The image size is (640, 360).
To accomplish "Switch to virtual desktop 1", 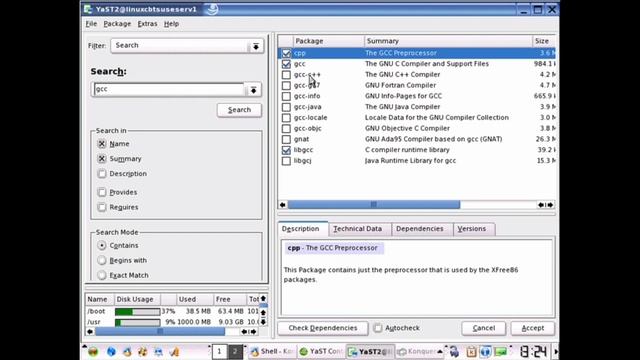I will coord(219,351).
